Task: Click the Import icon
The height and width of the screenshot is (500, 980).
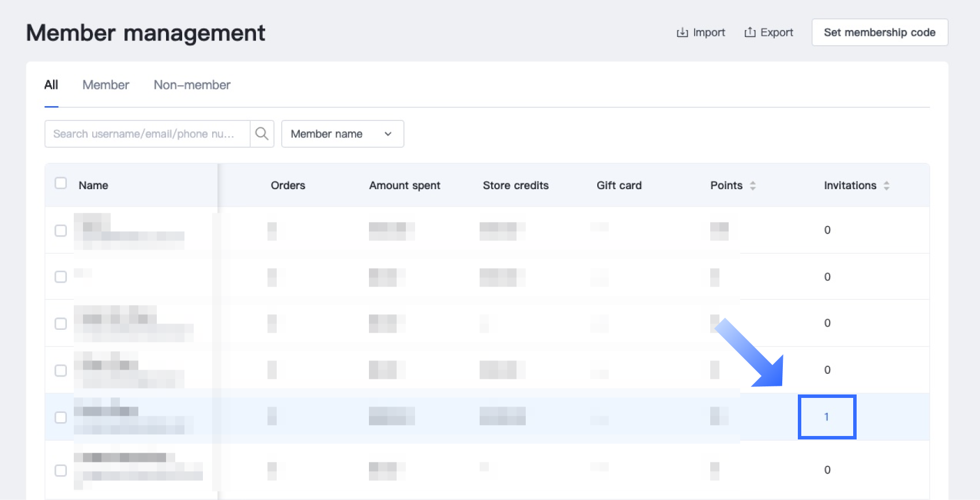Action: pyautogui.click(x=682, y=33)
